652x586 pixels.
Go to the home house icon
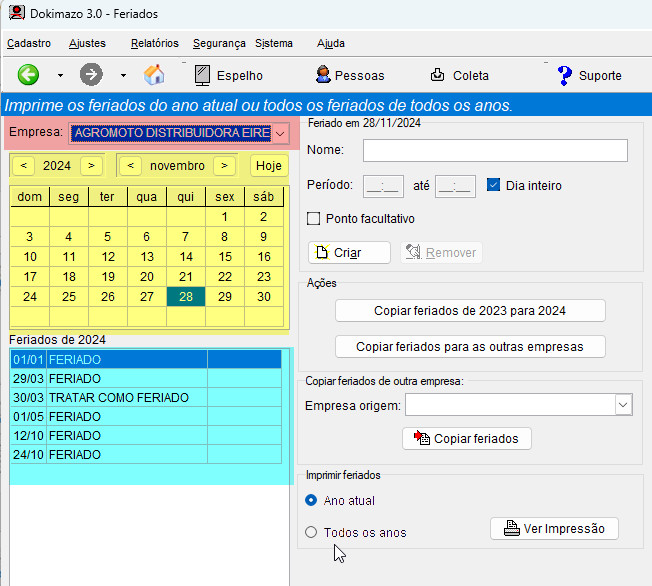coord(154,75)
